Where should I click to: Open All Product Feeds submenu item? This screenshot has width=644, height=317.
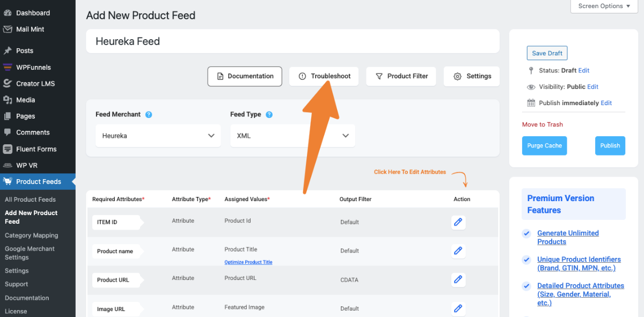(30, 199)
